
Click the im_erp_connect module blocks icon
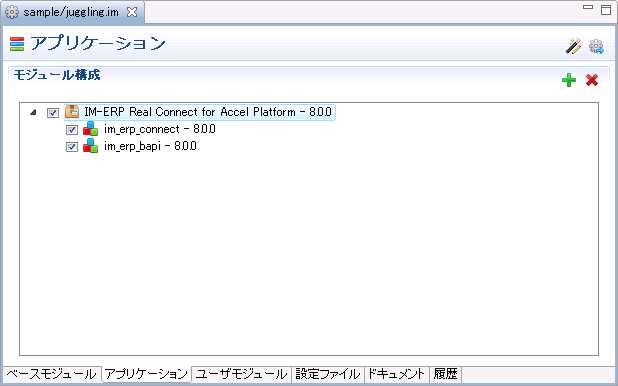pyautogui.click(x=91, y=129)
